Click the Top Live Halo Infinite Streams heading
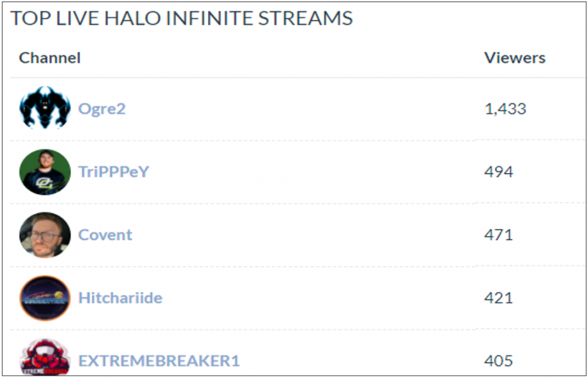 [x=181, y=18]
